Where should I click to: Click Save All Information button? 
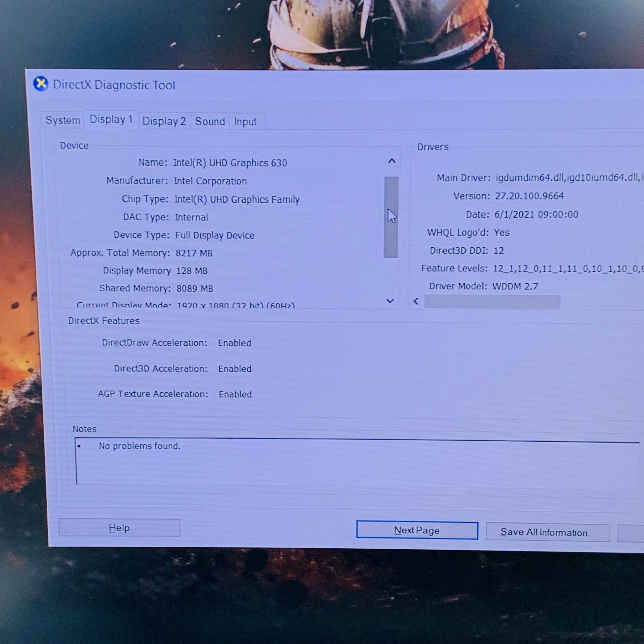(547, 532)
